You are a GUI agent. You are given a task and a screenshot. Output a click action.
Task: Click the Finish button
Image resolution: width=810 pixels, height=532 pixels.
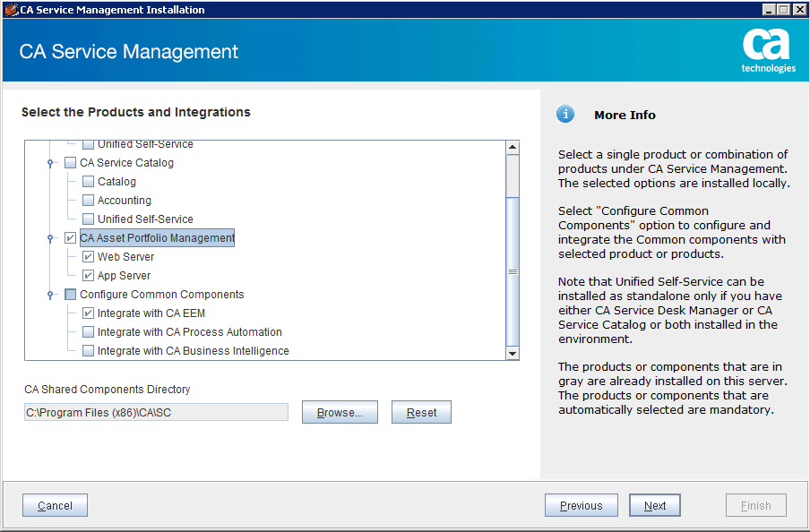click(755, 505)
